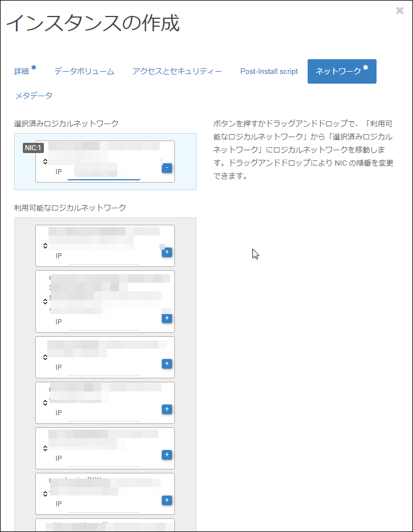
Task: Click the reorder handle on the NIC:1 network card
Action: [x=45, y=162]
